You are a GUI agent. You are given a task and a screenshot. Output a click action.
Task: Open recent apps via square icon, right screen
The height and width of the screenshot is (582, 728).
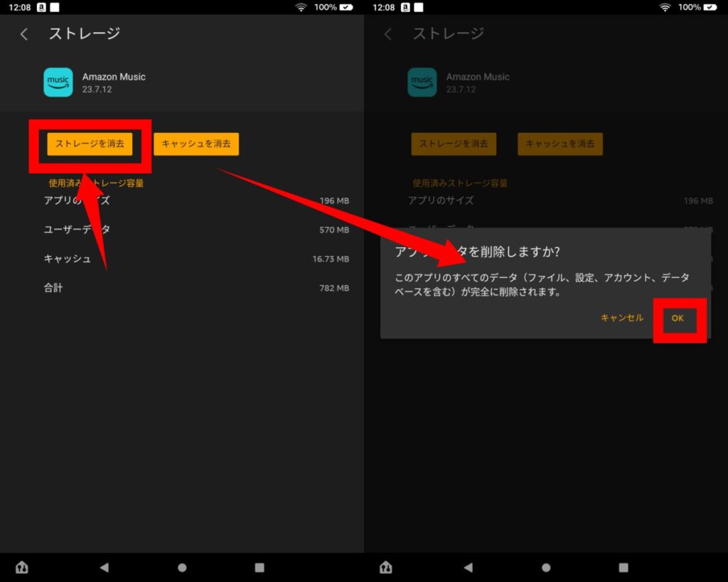click(x=623, y=567)
